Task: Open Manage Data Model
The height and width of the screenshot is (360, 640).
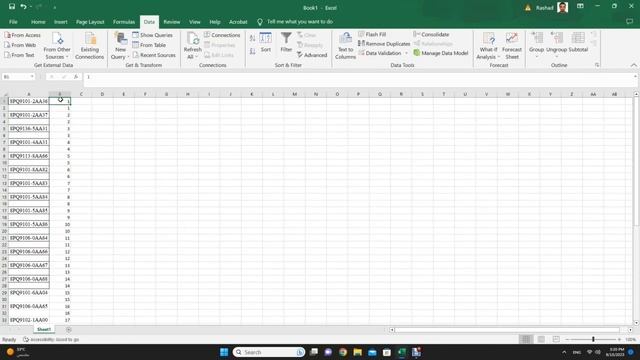Action: [x=441, y=53]
